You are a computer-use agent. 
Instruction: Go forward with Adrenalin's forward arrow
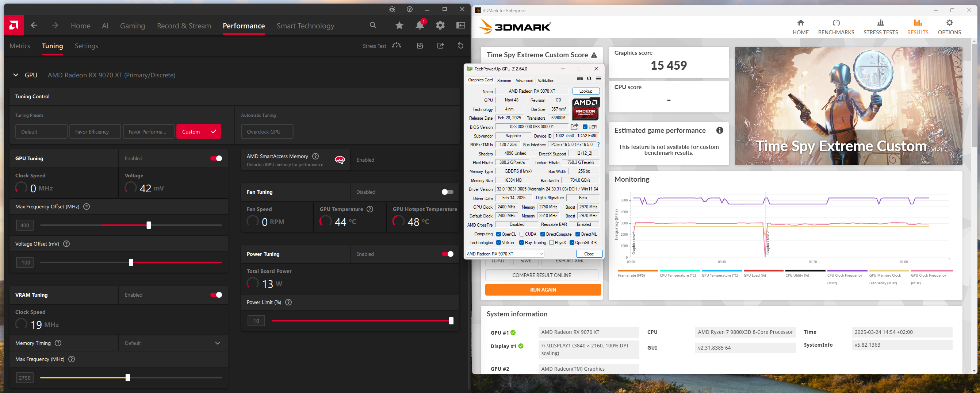55,26
